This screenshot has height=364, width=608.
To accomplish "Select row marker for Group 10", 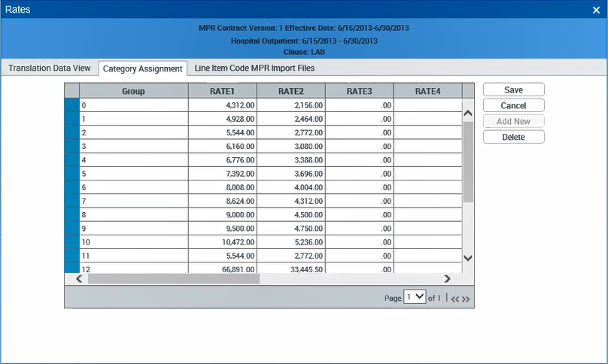I will (71, 242).
